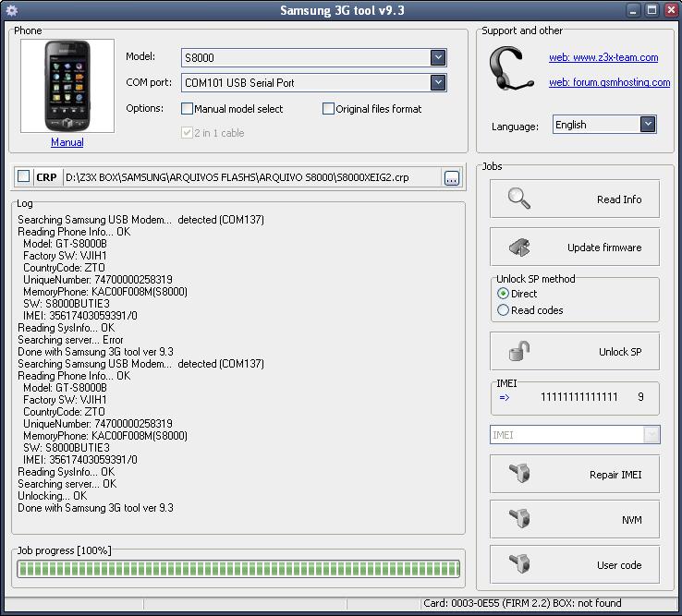Click the CRP label

point(46,177)
